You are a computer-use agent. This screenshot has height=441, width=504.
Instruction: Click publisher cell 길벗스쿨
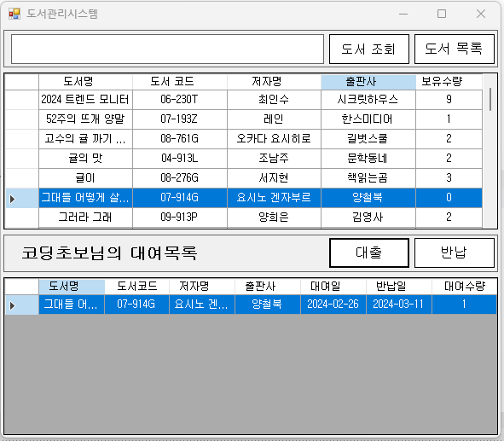point(368,139)
